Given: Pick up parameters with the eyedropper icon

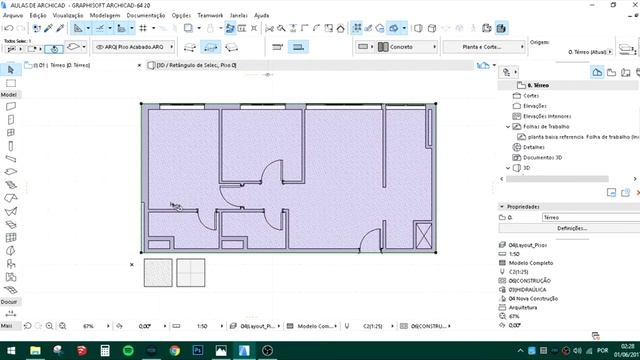Looking at the screenshot, I should coord(48,28).
